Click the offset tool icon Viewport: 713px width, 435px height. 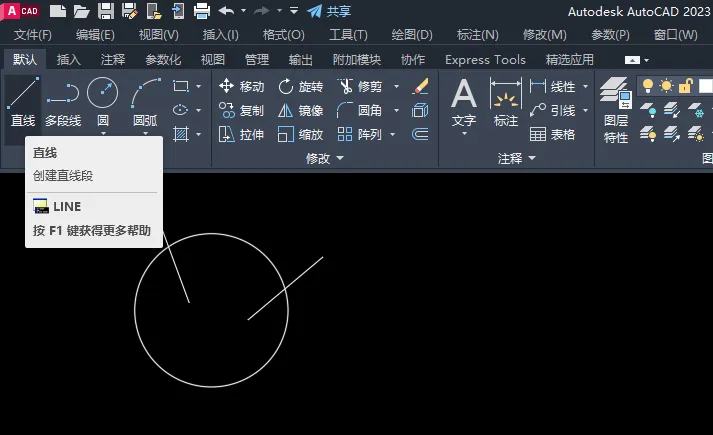[420, 134]
